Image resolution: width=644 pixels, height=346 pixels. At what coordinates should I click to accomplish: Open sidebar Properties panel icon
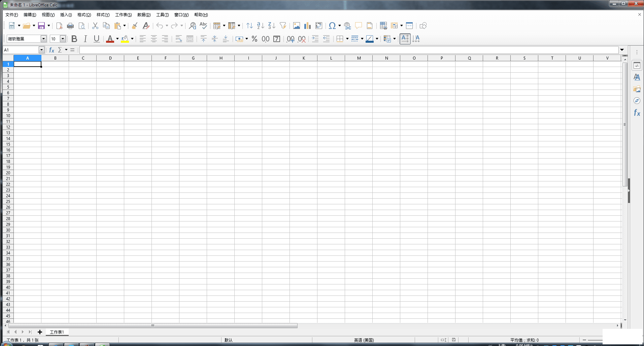point(637,66)
